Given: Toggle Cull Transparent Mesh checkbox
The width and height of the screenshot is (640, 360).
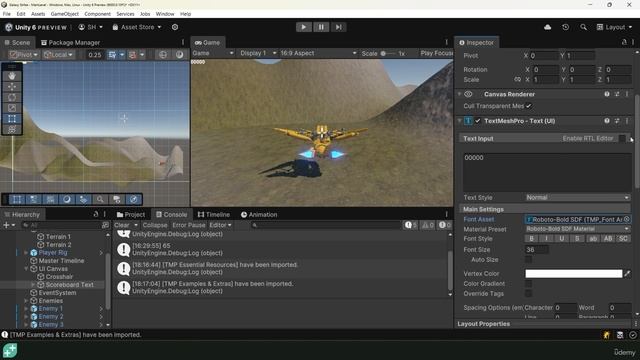Looking at the screenshot, I should point(529,106).
